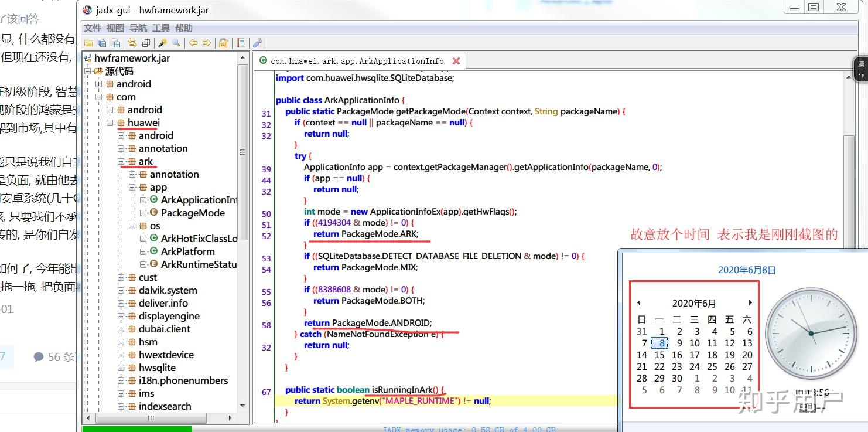The height and width of the screenshot is (432, 868).
Task: Collapse the huawei package node
Action: [110, 123]
